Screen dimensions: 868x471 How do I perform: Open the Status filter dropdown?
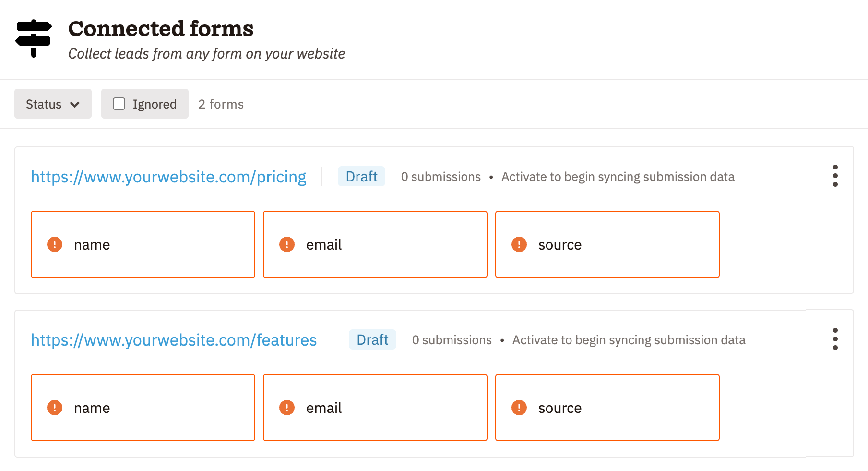(53, 104)
